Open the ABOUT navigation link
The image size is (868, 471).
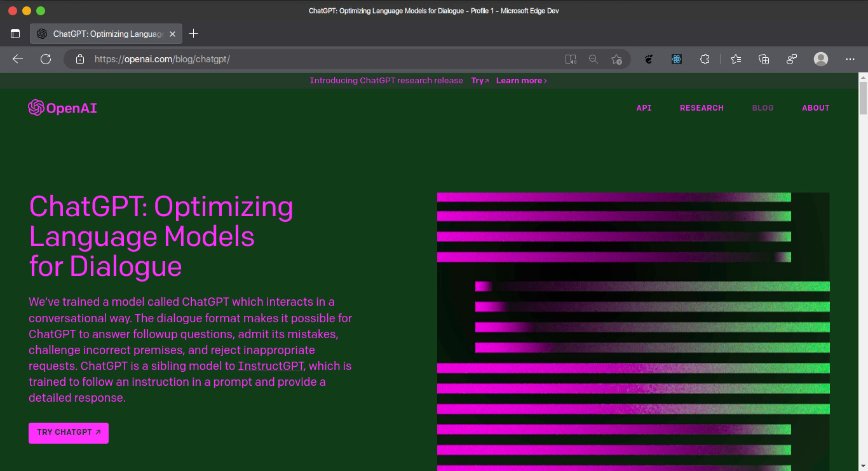coord(816,108)
